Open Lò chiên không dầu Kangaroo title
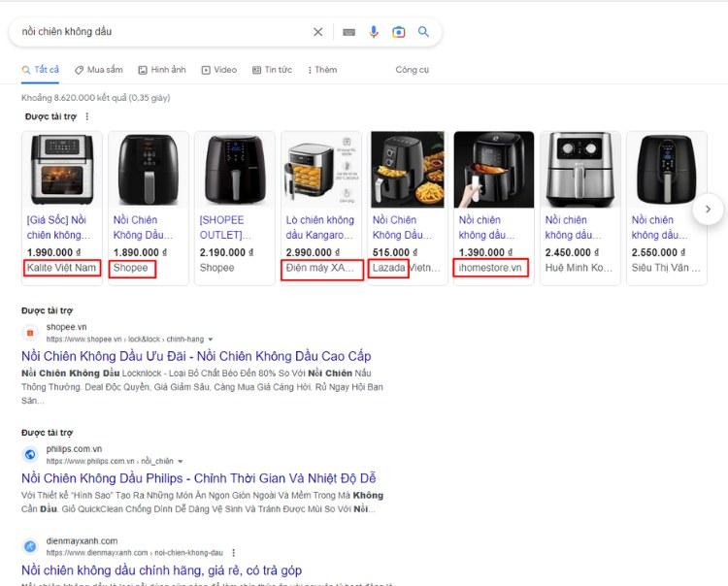Viewport: 728px width, 586px height. coord(320,227)
